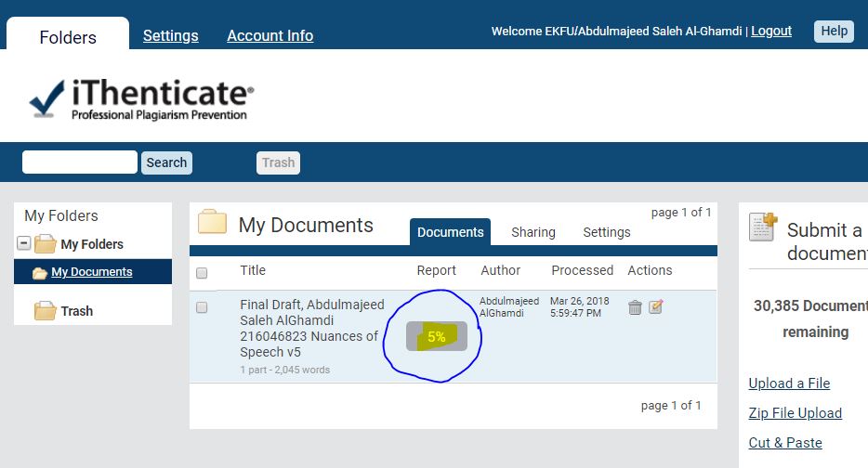
Task: Delete the Final Draft document via trash icon
Action: tap(635, 307)
